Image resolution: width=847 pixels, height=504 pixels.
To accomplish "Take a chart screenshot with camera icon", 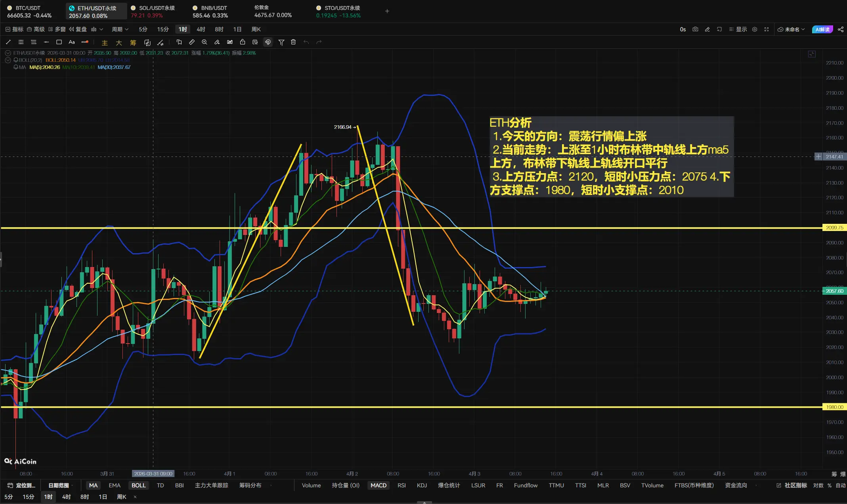I will [x=695, y=29].
